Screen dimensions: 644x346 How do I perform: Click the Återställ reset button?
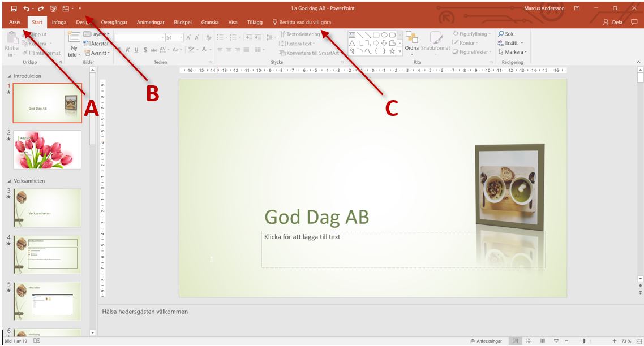click(x=97, y=44)
